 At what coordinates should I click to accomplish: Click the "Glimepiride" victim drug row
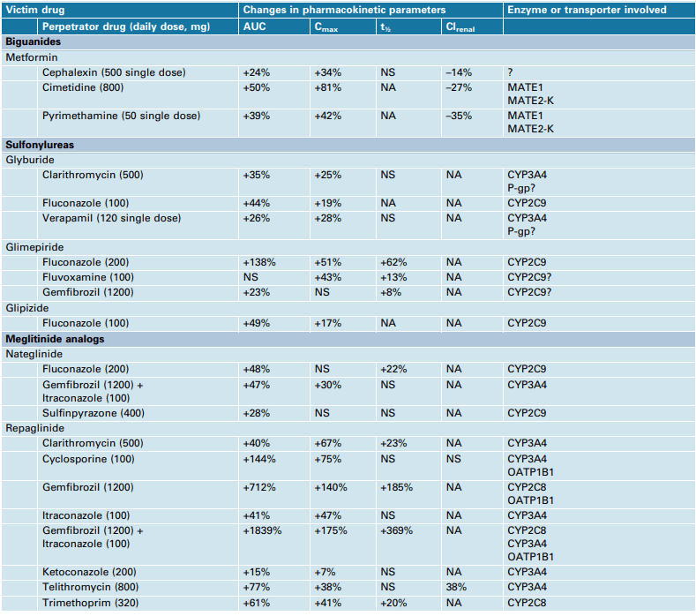[348, 247]
